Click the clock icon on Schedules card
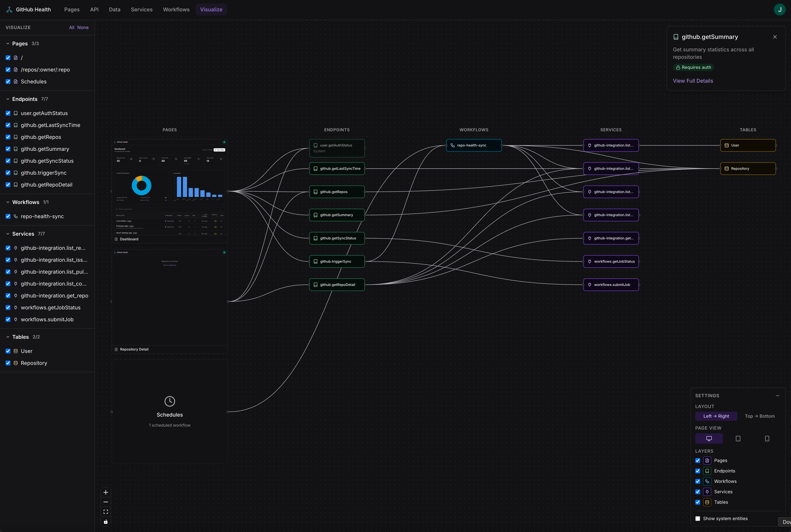 [x=170, y=401]
